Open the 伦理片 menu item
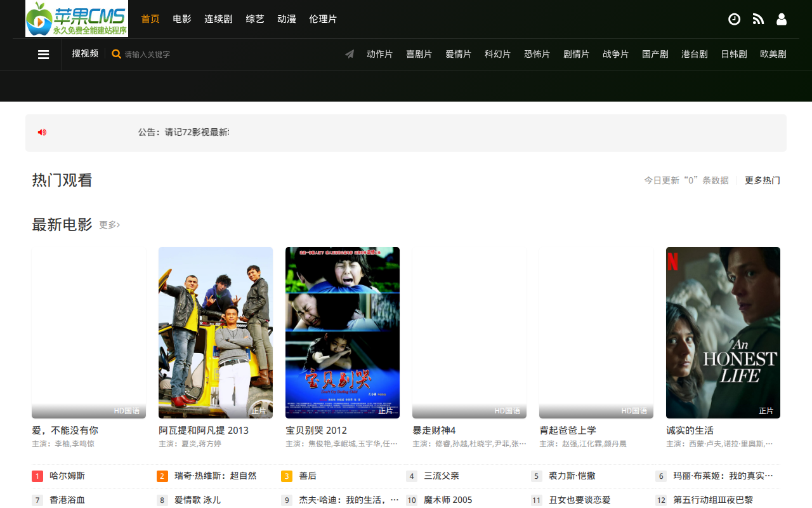 tap(323, 19)
